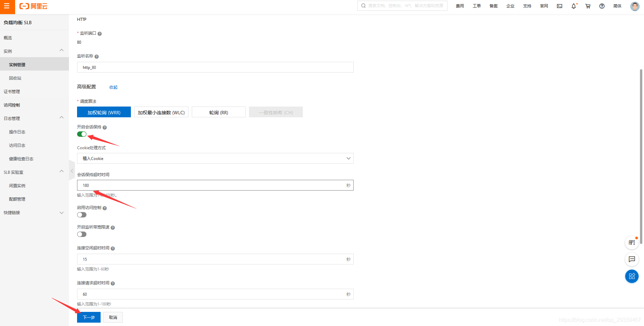Turn off 开启会话保持 switch
Screen dimensions: 644x326
point(82,134)
